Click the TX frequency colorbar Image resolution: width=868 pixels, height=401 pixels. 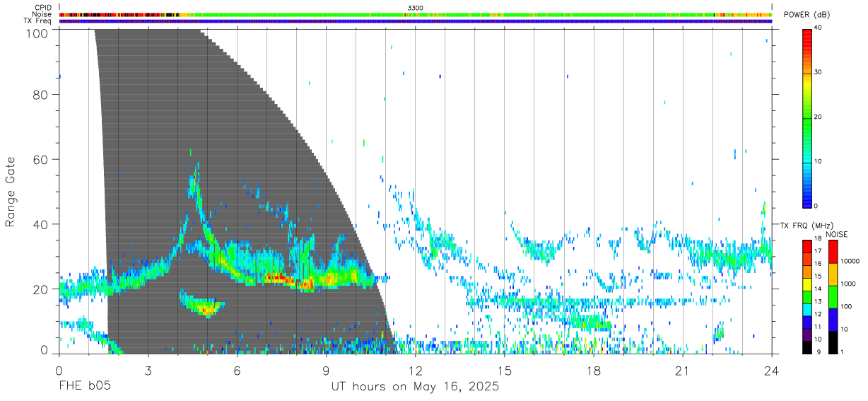[x=807, y=296]
